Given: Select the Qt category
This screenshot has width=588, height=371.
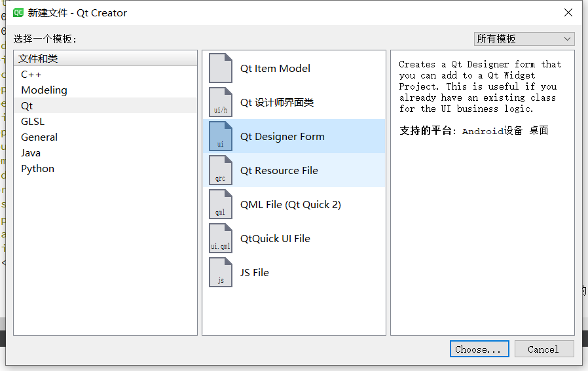Looking at the screenshot, I should [x=105, y=106].
